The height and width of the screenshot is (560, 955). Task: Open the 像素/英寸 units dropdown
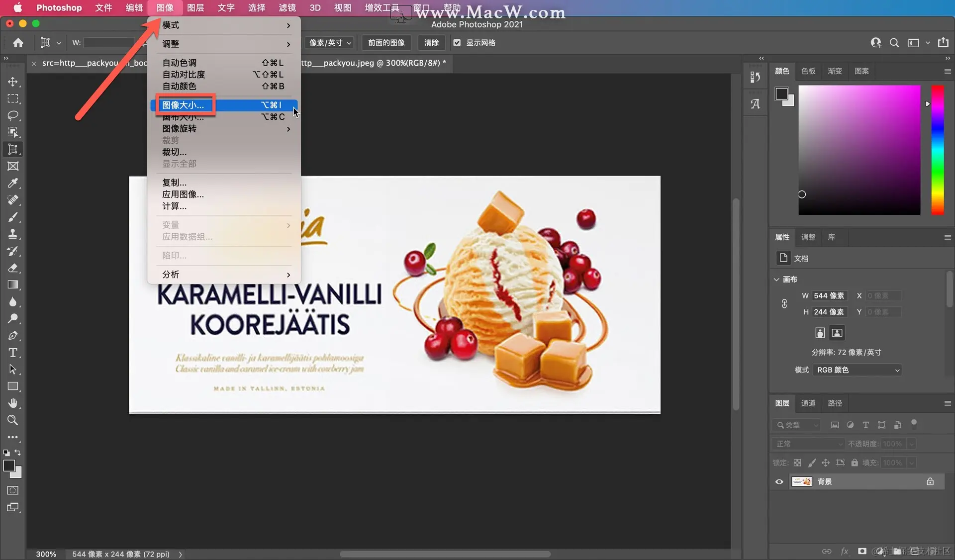tap(330, 43)
